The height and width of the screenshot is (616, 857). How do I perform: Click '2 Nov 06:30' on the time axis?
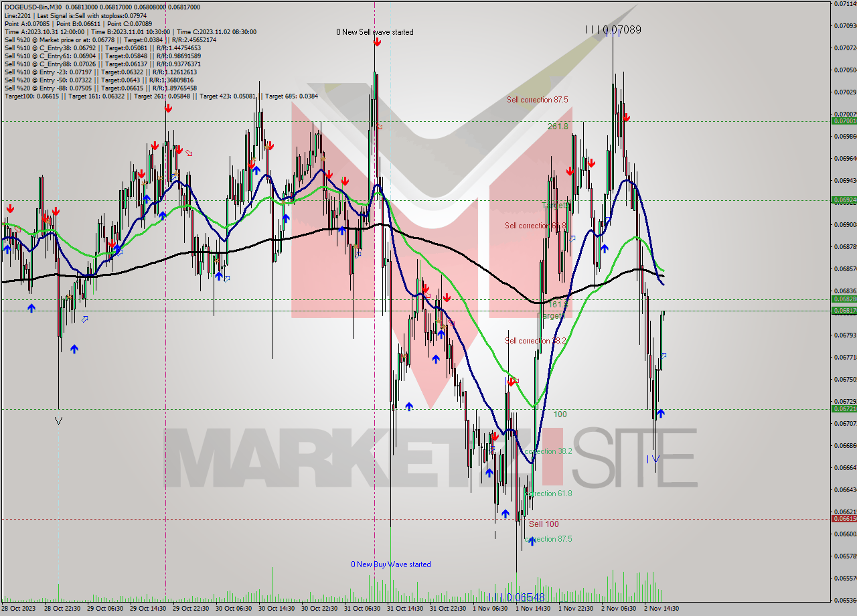click(619, 608)
